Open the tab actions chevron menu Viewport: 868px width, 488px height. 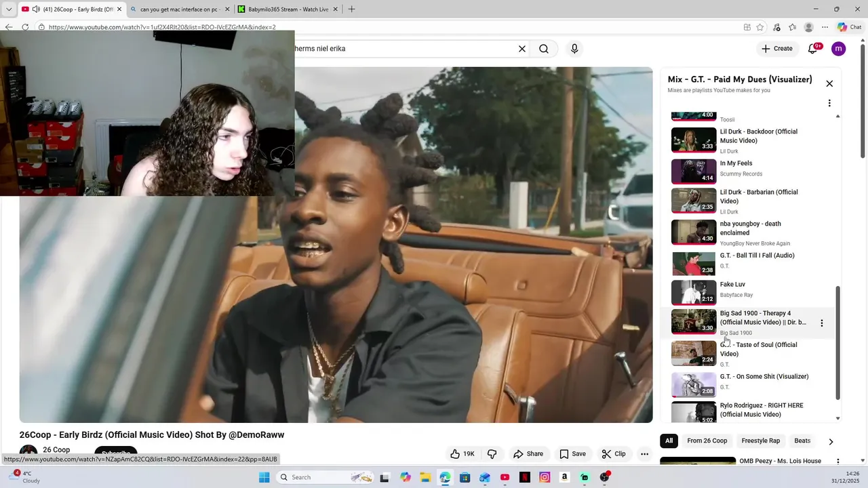tap(9, 9)
